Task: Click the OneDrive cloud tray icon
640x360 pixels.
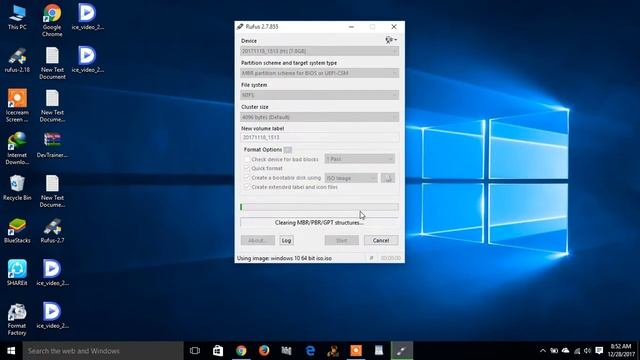Action: pos(565,351)
